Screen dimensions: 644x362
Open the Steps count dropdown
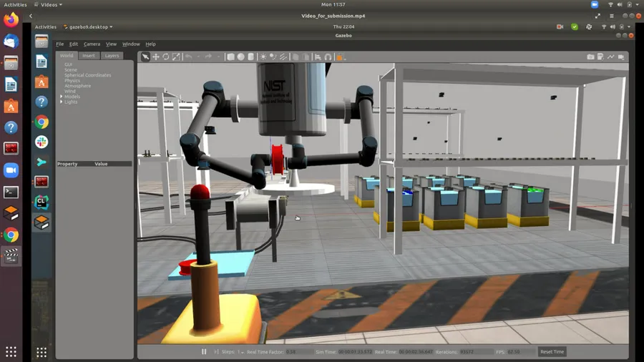(x=240, y=352)
